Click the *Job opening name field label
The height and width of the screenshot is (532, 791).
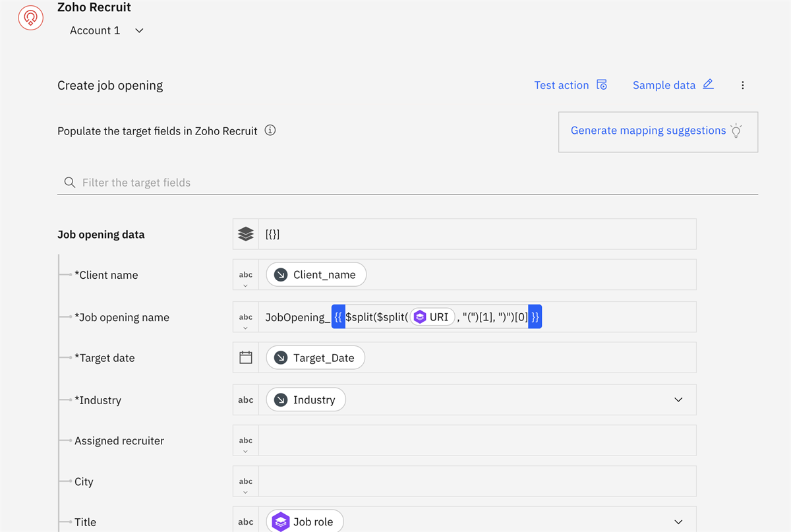coord(122,318)
